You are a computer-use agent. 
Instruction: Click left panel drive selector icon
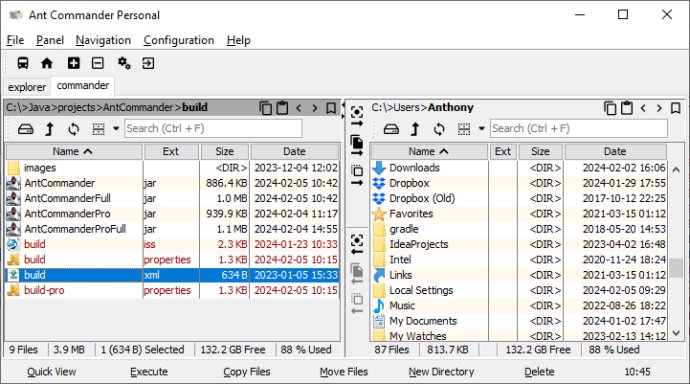tap(26, 129)
